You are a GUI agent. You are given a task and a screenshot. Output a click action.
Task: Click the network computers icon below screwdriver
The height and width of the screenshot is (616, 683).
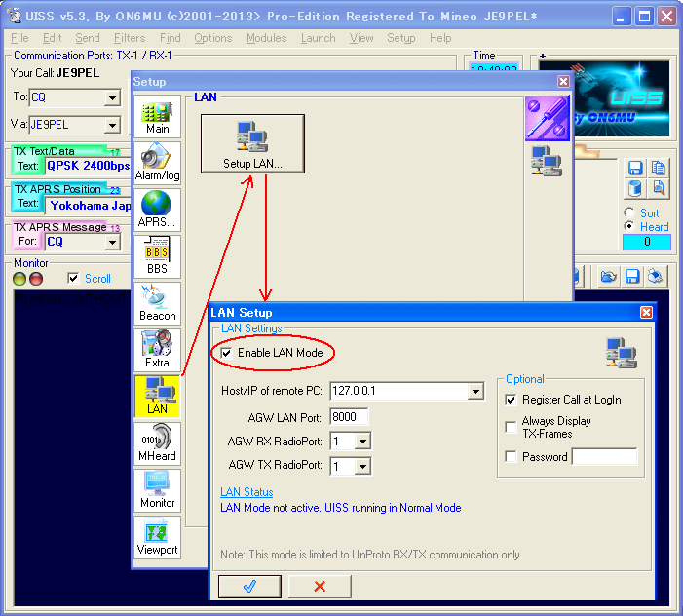547,161
